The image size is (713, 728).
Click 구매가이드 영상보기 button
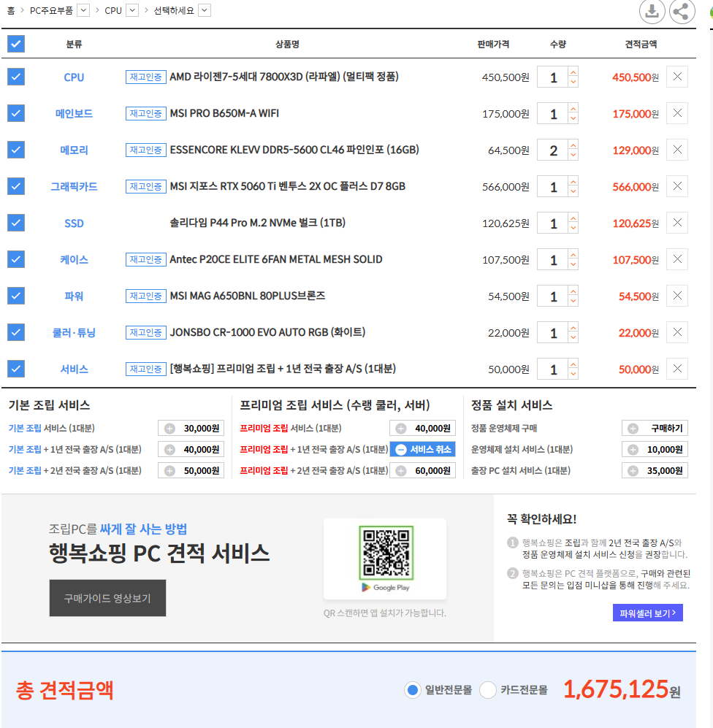108,598
